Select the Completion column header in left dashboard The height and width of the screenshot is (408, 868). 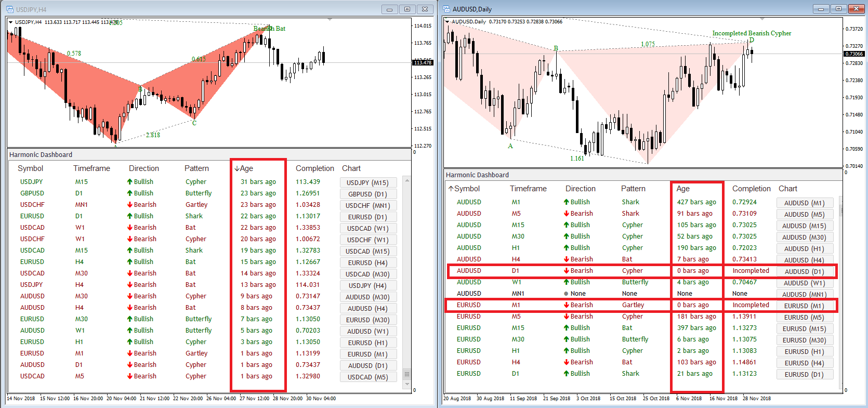(315, 168)
